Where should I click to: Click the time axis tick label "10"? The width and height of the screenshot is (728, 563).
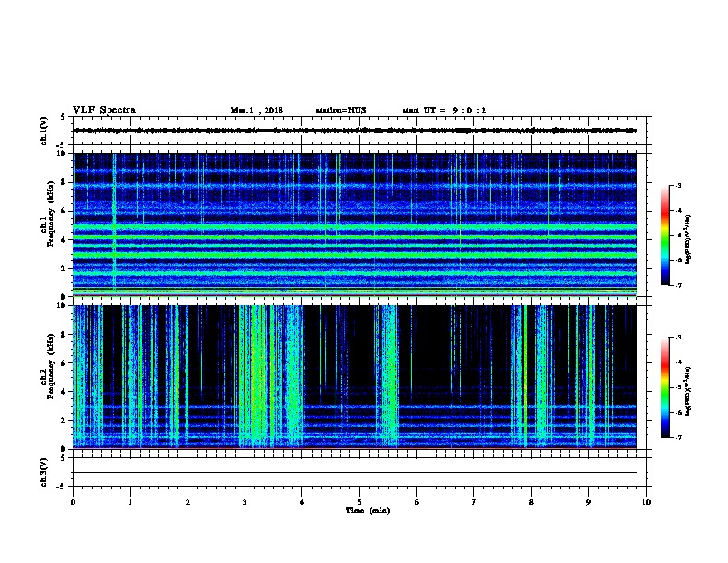tap(646, 501)
